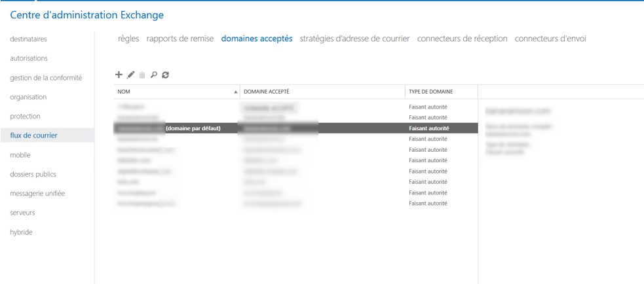Image resolution: width=644 pixels, height=284 pixels.
Task: Delete domain using trash can icon
Action: 142,75
